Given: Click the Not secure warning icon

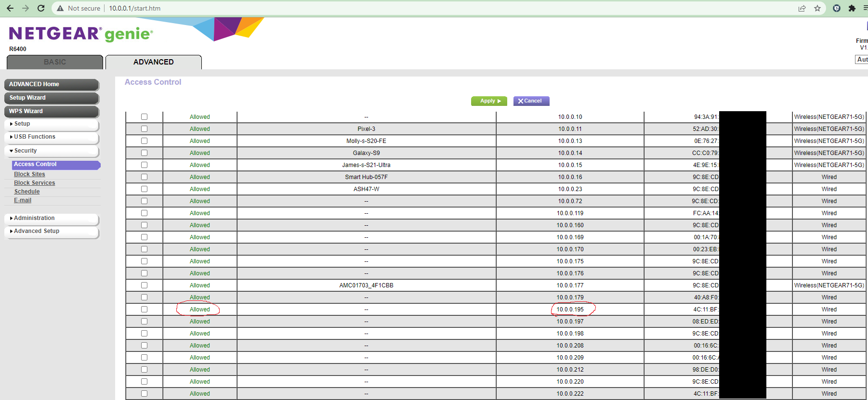Looking at the screenshot, I should (x=60, y=8).
